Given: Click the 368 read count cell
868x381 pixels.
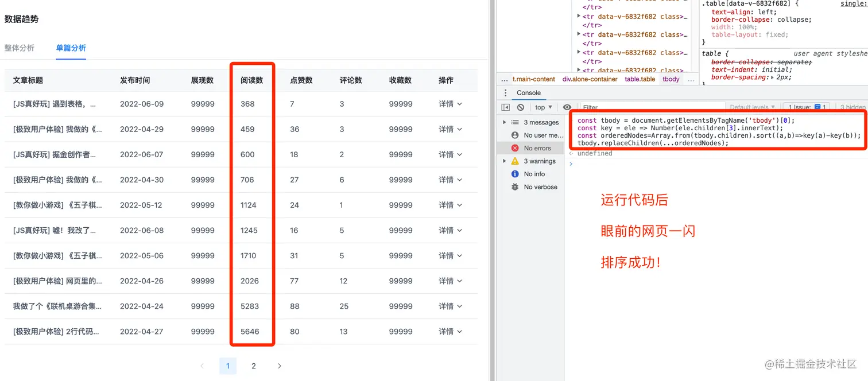Looking at the screenshot, I should (x=247, y=104).
